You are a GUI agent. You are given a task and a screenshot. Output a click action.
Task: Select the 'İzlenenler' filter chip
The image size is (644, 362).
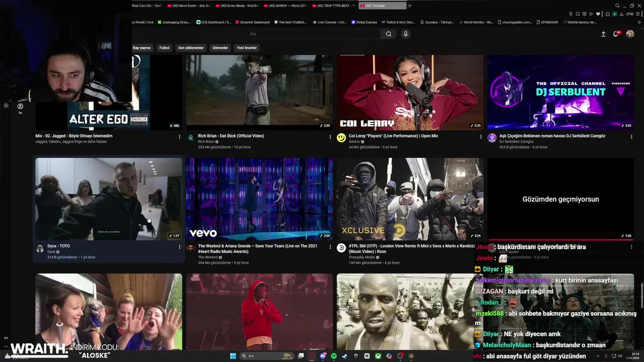[x=220, y=48]
